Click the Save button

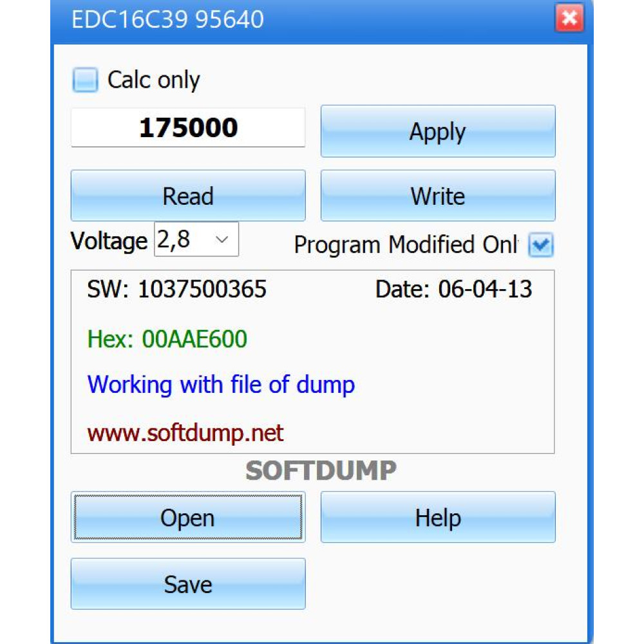(188, 583)
